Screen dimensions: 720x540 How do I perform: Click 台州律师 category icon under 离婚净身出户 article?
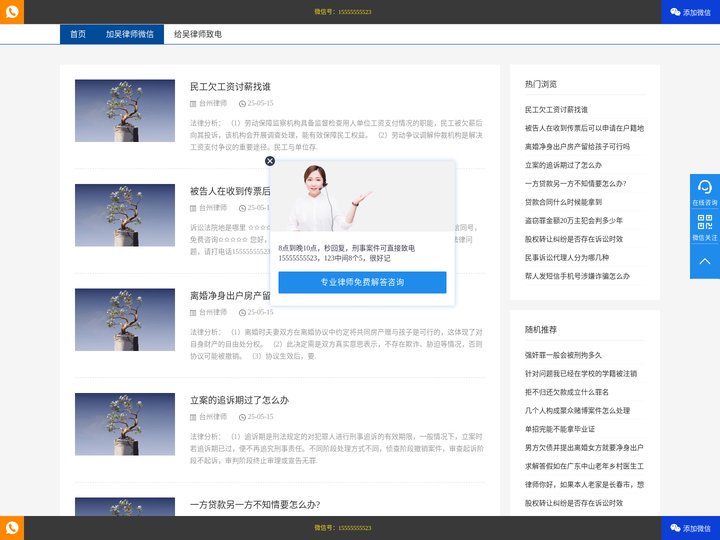pos(193,313)
